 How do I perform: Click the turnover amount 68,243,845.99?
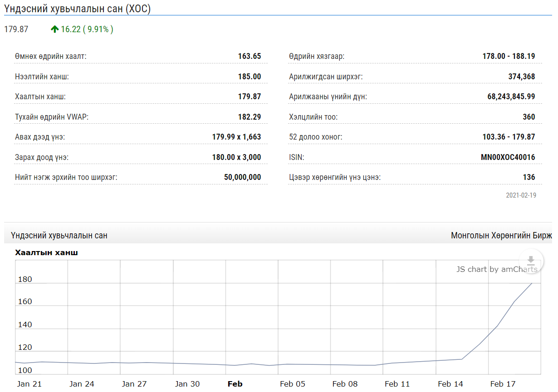point(511,97)
